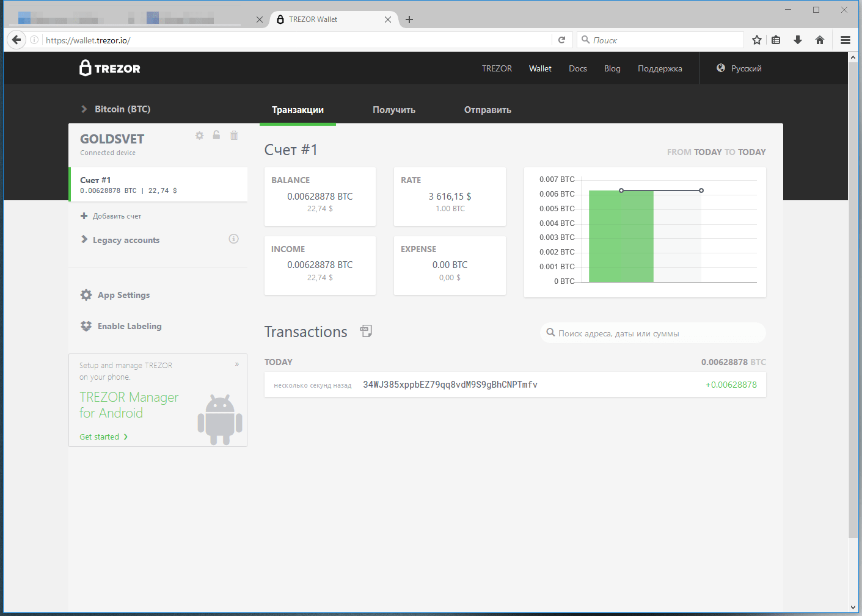Click the App Settings gear icon
This screenshot has height=616, width=862.
(x=86, y=295)
